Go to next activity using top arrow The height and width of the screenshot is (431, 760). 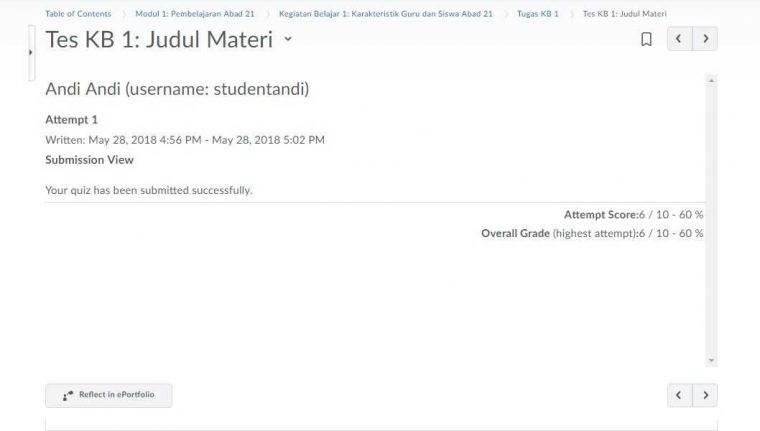coord(705,40)
